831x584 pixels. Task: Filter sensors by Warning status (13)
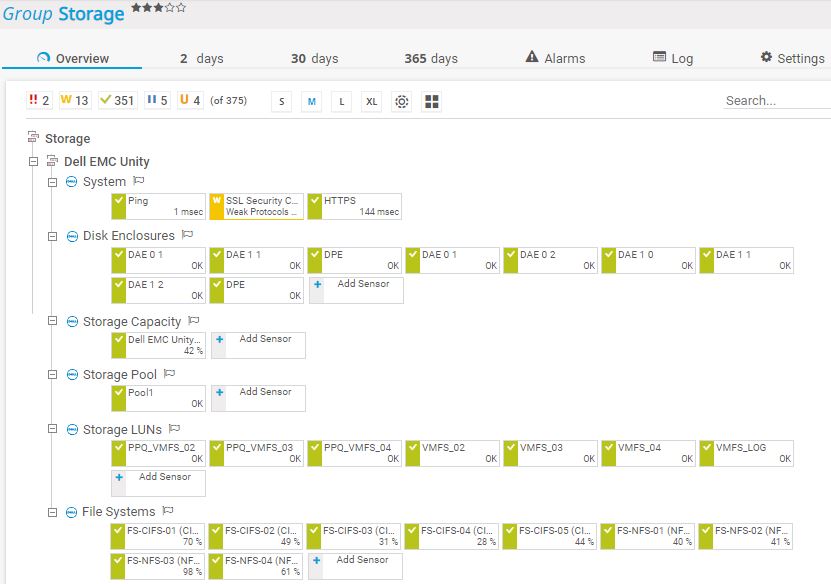74,100
